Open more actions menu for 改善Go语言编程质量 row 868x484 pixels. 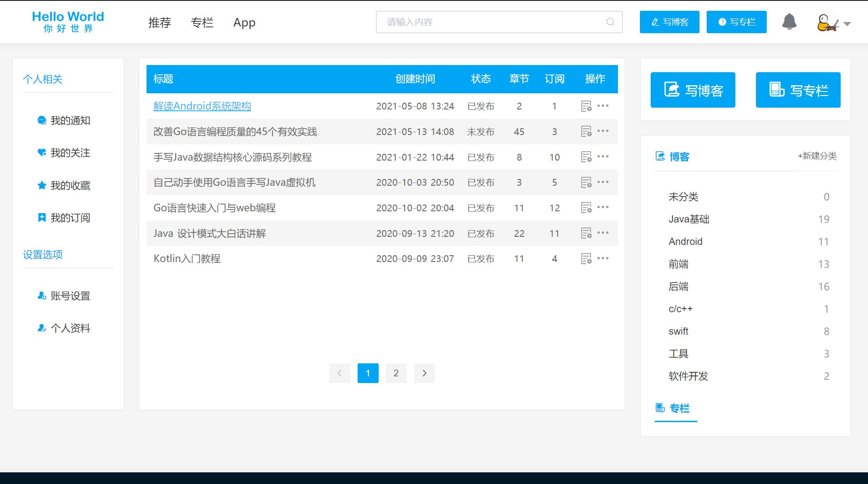pos(604,131)
